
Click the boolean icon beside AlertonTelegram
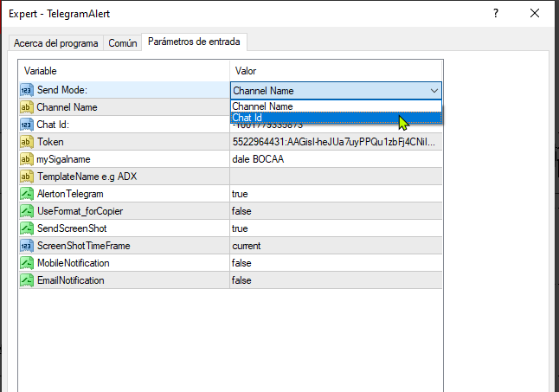click(27, 194)
